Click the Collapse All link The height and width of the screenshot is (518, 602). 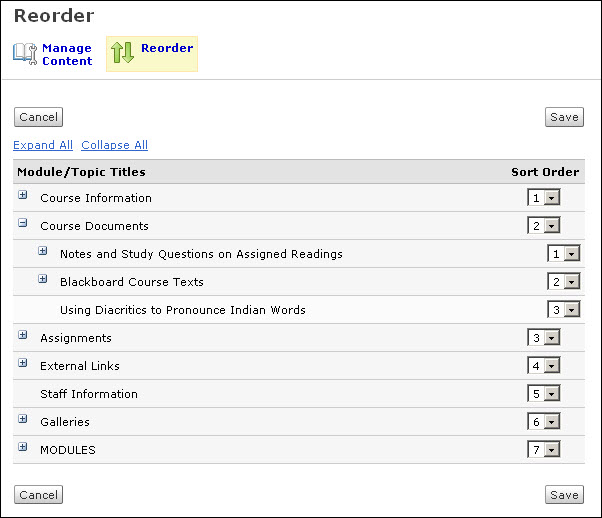[114, 145]
